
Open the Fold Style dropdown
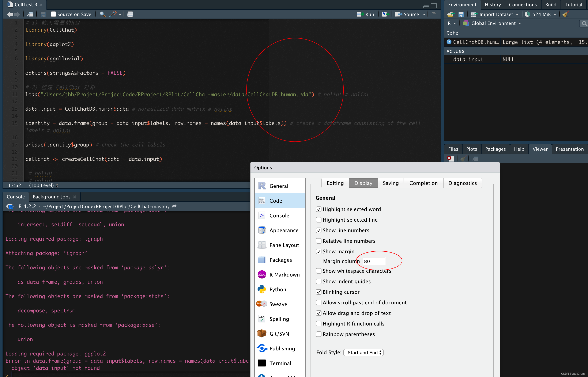(363, 353)
